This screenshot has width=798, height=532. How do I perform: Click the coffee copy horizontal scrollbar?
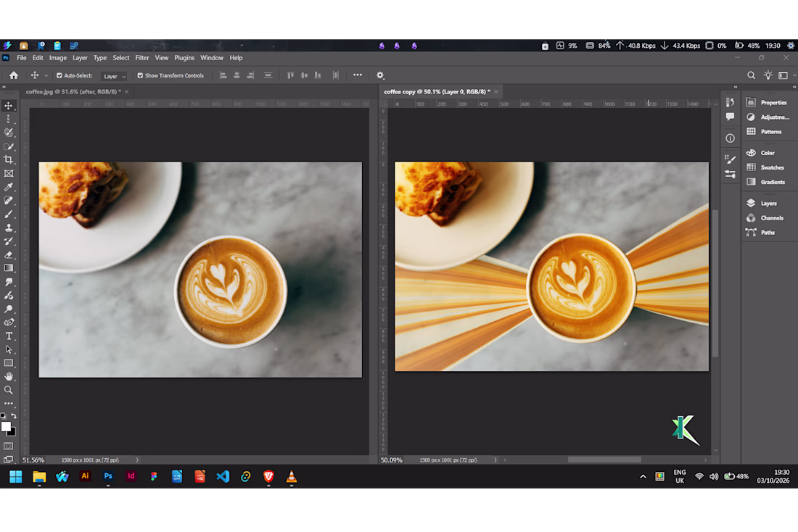click(x=604, y=460)
